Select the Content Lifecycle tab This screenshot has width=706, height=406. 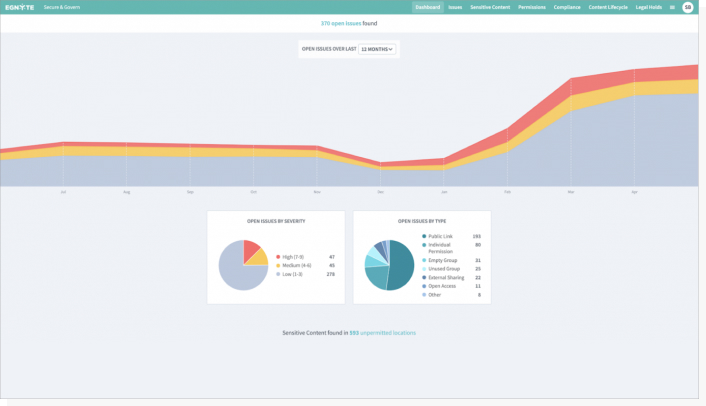tap(609, 7)
